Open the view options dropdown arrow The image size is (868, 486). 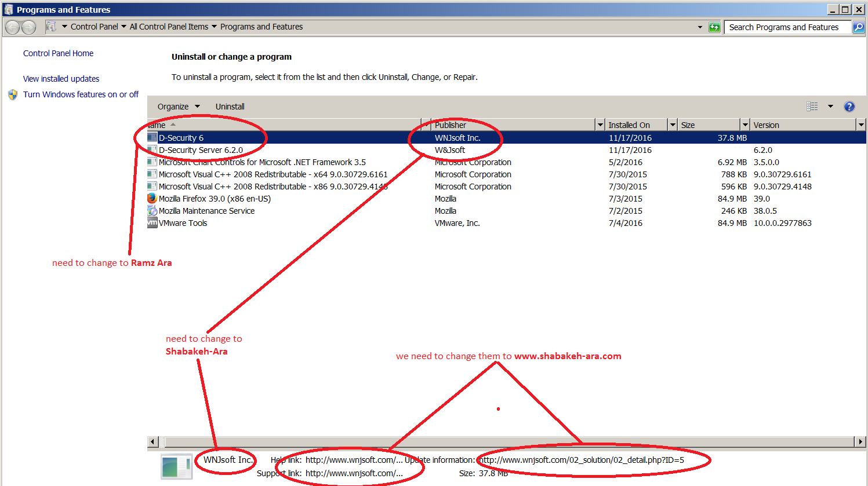[x=830, y=107]
